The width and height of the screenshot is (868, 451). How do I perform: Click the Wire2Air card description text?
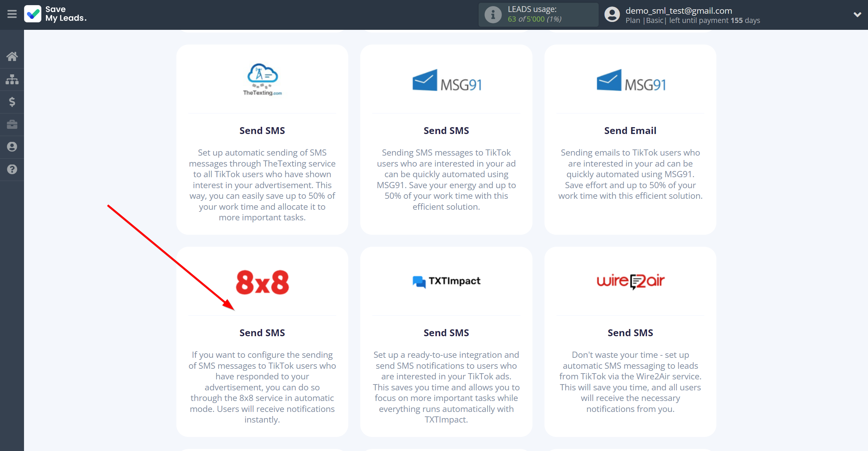point(630,382)
